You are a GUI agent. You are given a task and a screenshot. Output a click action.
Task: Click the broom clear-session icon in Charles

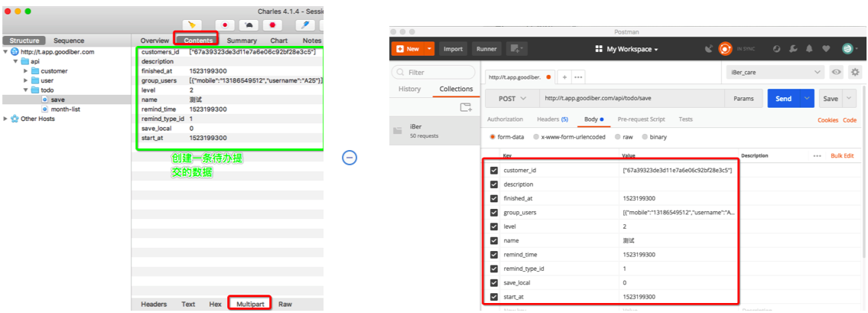192,25
